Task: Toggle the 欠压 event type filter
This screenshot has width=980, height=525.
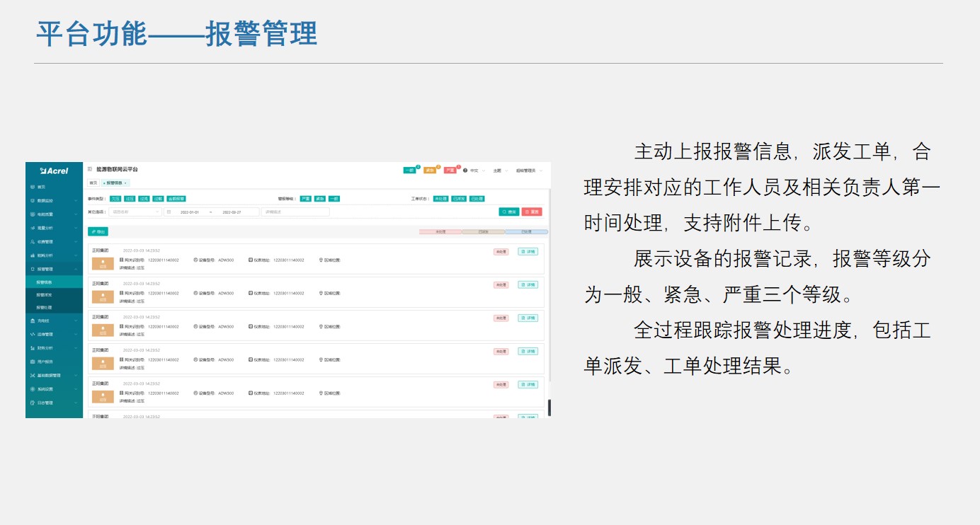Action: (x=115, y=199)
